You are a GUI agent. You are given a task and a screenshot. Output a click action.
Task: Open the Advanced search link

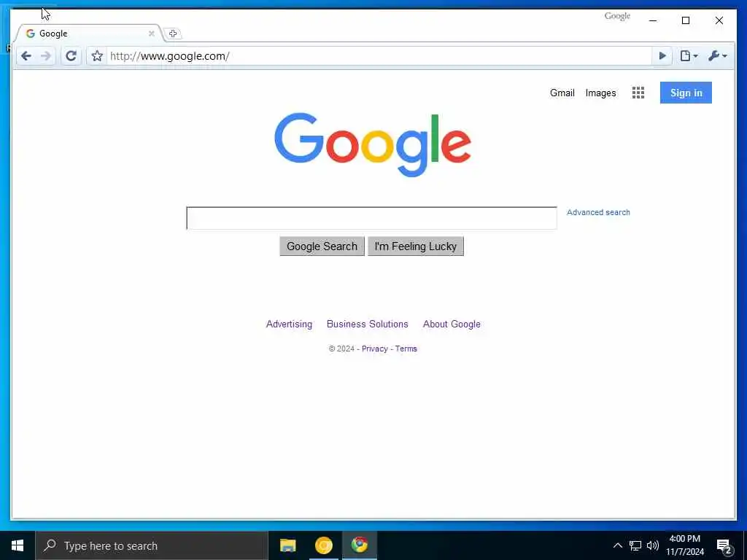598,212
